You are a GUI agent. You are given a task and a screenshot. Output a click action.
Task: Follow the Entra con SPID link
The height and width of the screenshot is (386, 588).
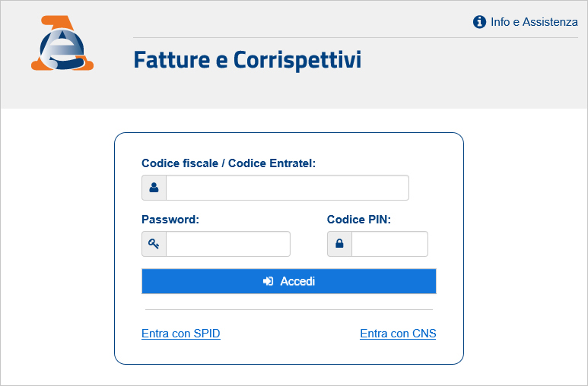[x=181, y=333]
